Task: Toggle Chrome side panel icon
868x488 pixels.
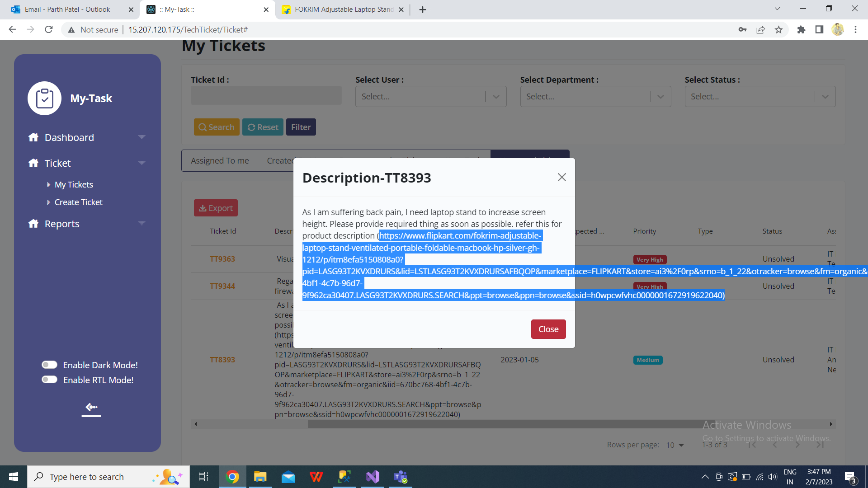Action: (x=819, y=29)
